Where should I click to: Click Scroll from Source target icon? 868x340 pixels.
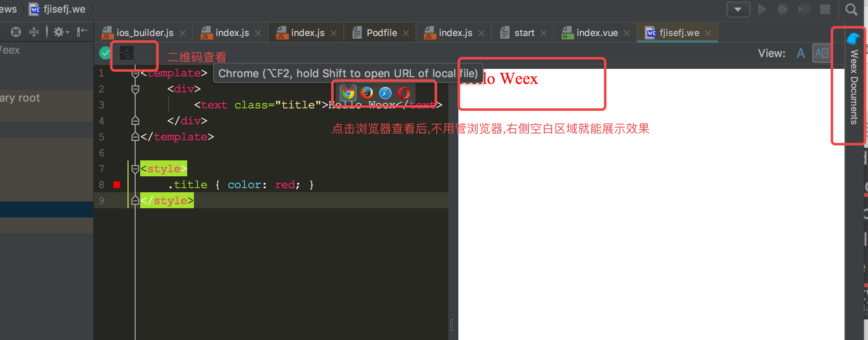pyautogui.click(x=16, y=32)
